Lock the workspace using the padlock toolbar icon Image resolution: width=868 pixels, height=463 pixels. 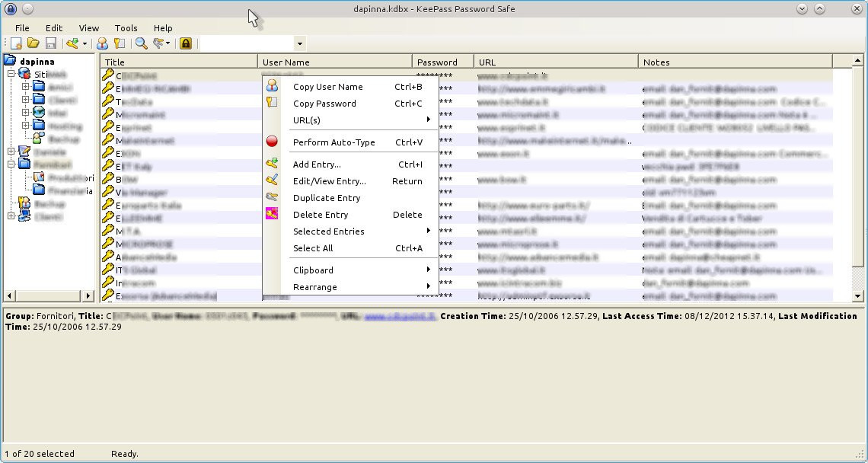(185, 43)
